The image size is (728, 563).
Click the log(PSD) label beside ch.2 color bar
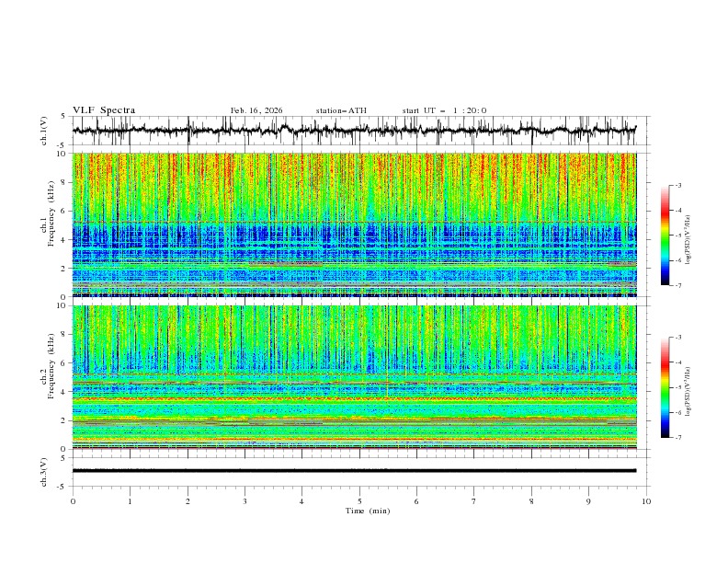click(x=688, y=392)
